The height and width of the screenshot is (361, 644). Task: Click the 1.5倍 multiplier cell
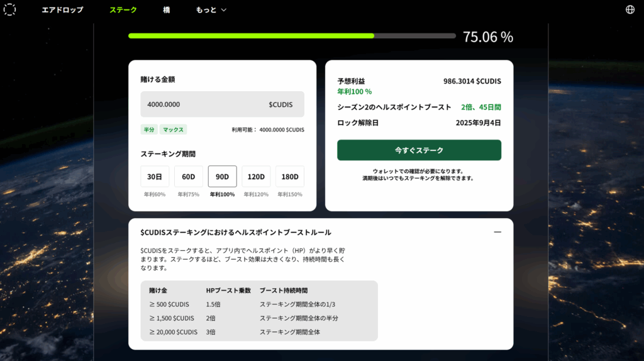(x=213, y=304)
